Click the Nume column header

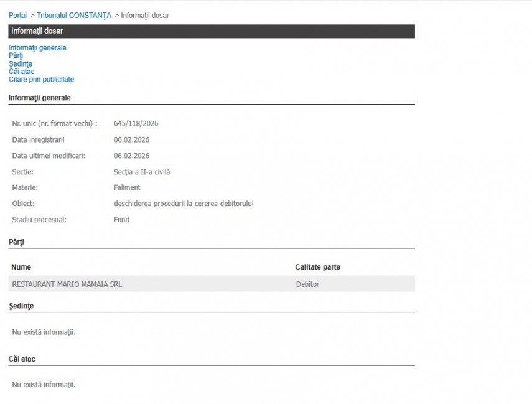click(x=21, y=267)
